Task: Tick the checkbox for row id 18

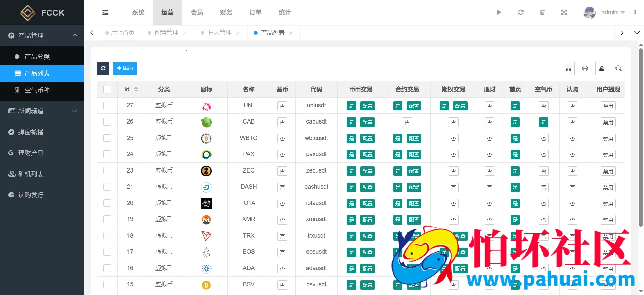Action: [x=107, y=236]
